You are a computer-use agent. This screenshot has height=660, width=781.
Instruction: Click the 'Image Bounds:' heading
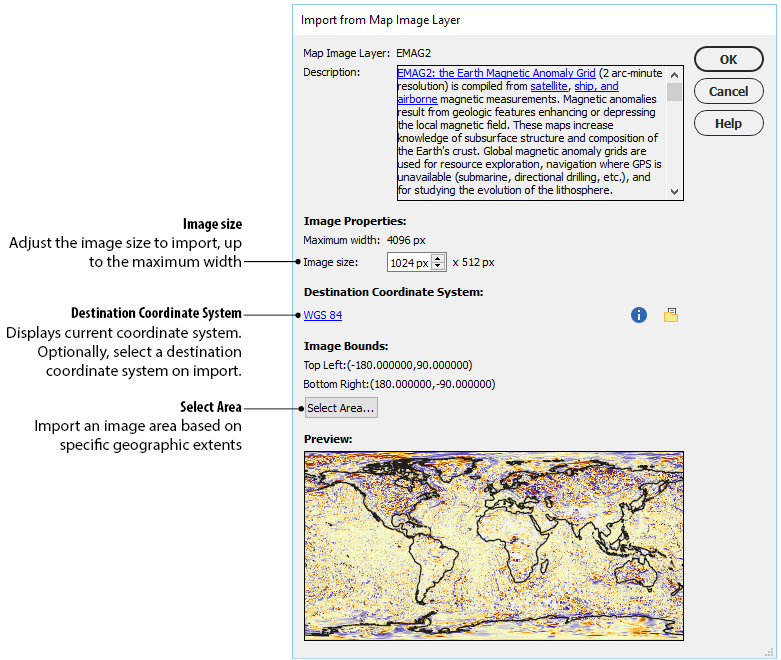[346, 346]
